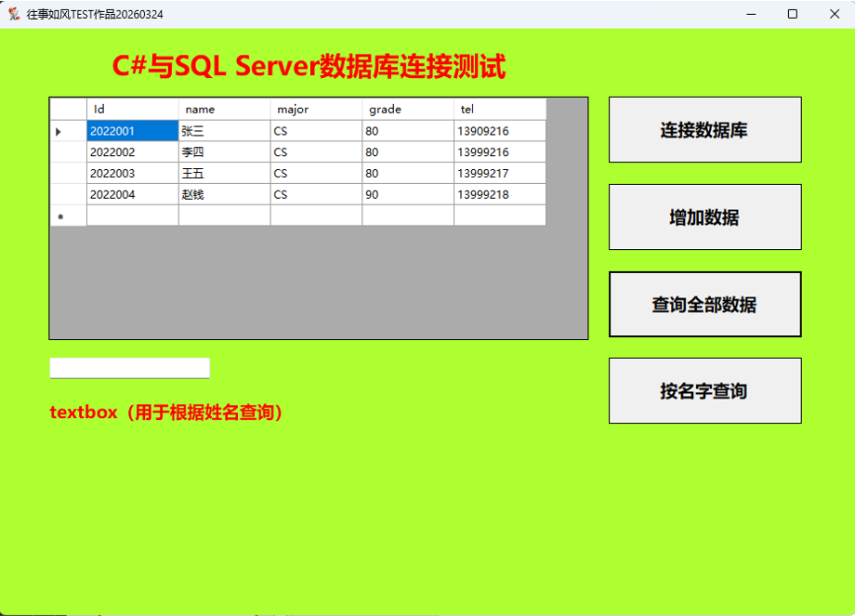Image resolution: width=855 pixels, height=616 pixels.
Task: Focus the name search textbox
Action: [129, 369]
